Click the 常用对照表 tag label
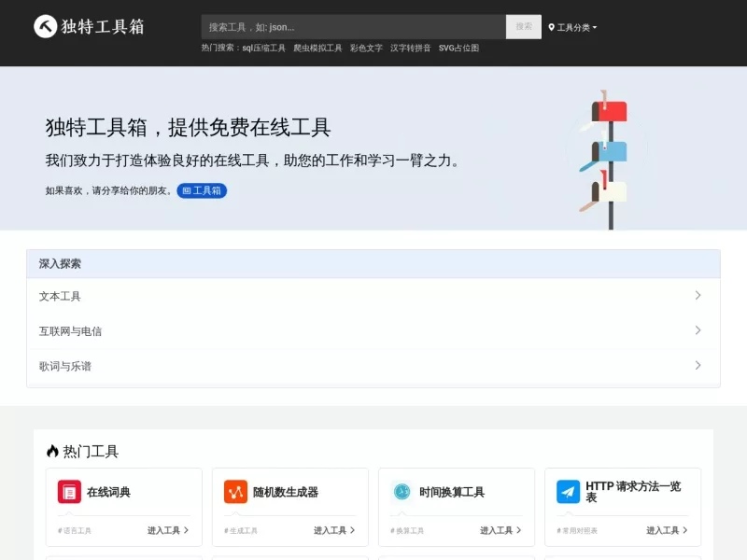This screenshot has width=747, height=560. 576,530
